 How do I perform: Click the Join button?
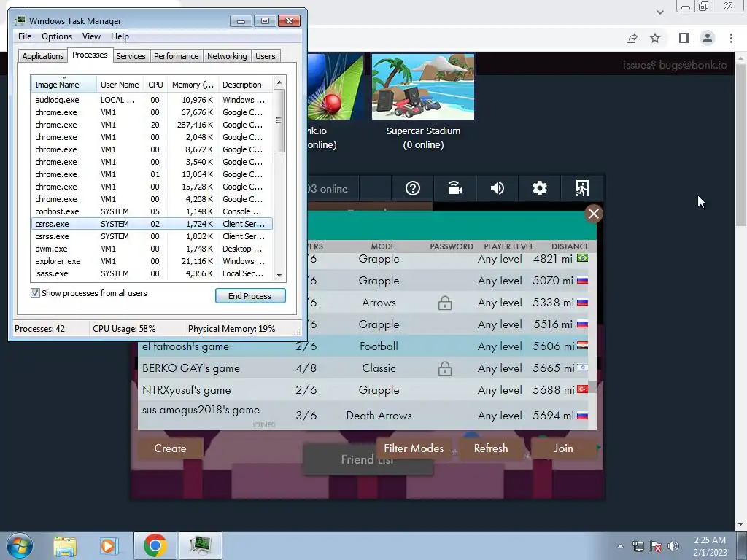pos(563,448)
